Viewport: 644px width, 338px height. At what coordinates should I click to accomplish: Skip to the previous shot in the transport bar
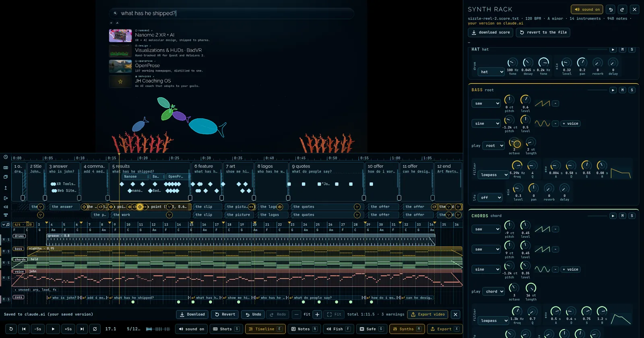point(24,329)
